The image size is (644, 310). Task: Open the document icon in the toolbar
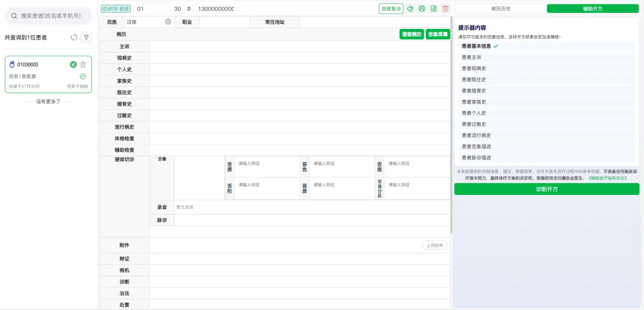pos(434,9)
